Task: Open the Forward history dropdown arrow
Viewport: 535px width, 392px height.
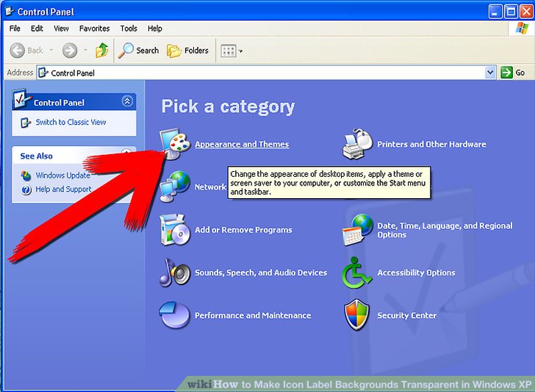Action: coord(85,51)
